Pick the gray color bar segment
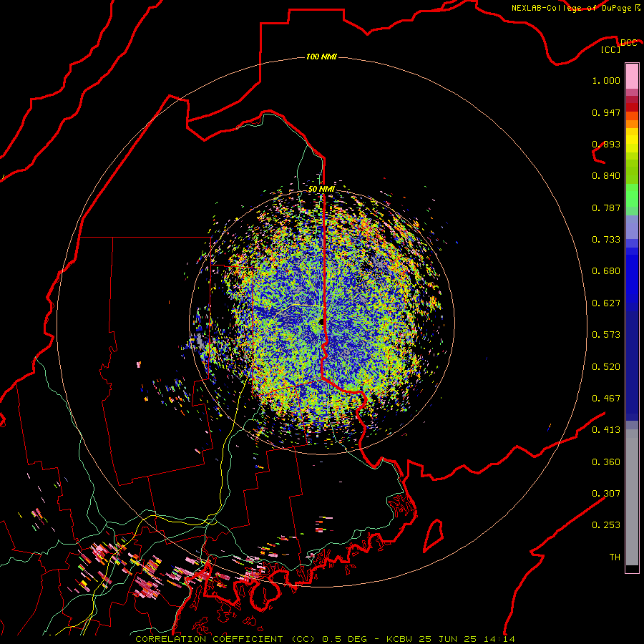The image size is (644, 644). pos(632,497)
